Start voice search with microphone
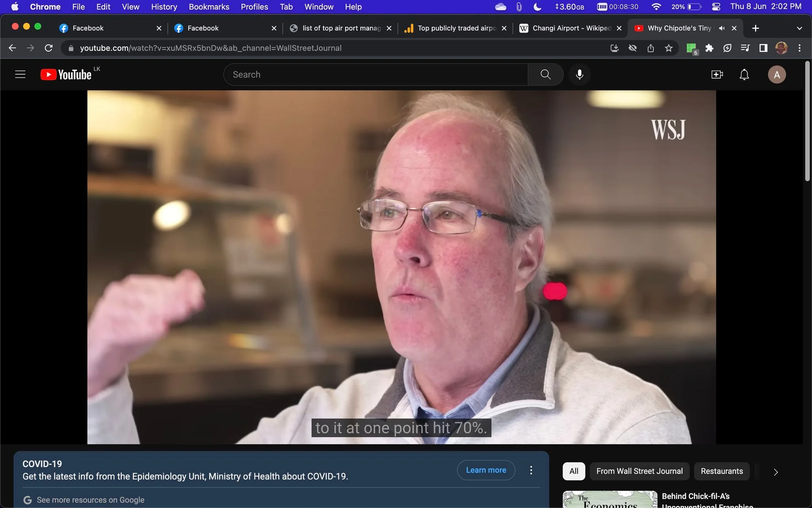This screenshot has height=508, width=812. [x=579, y=75]
